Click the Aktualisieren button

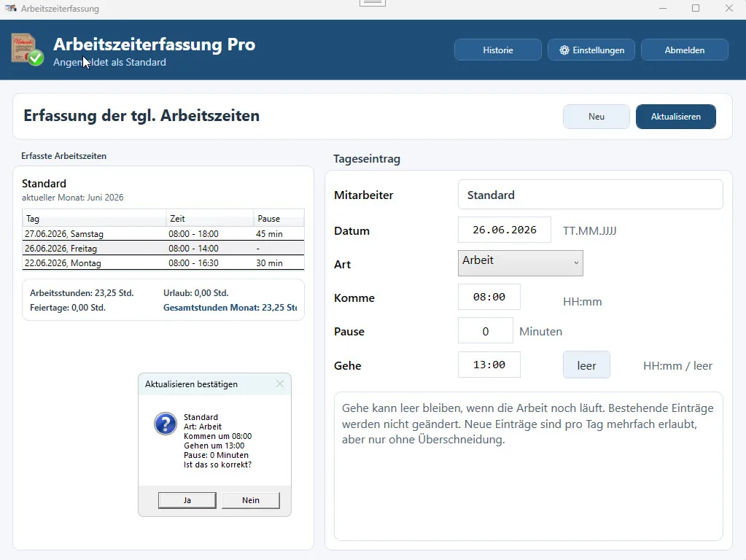675,117
